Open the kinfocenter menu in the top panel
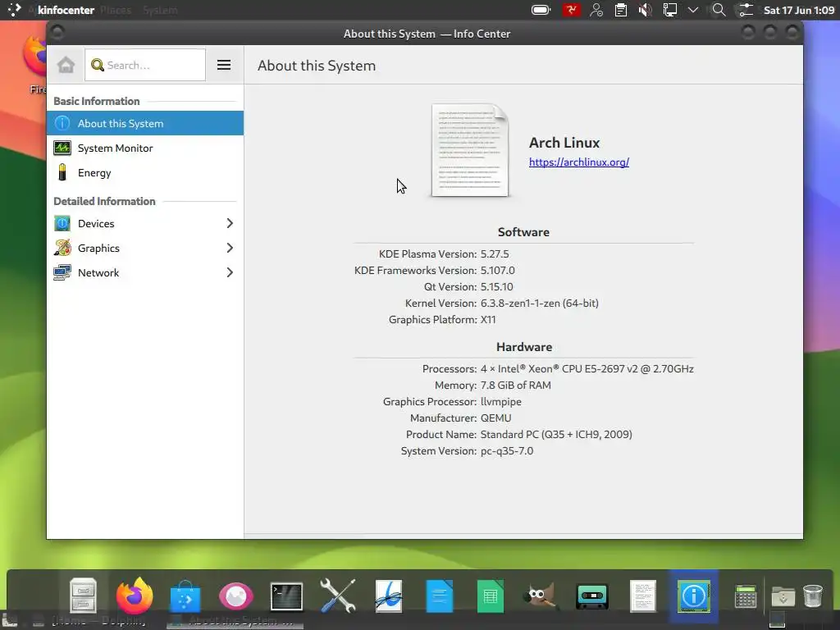The width and height of the screenshot is (840, 630). [66, 10]
